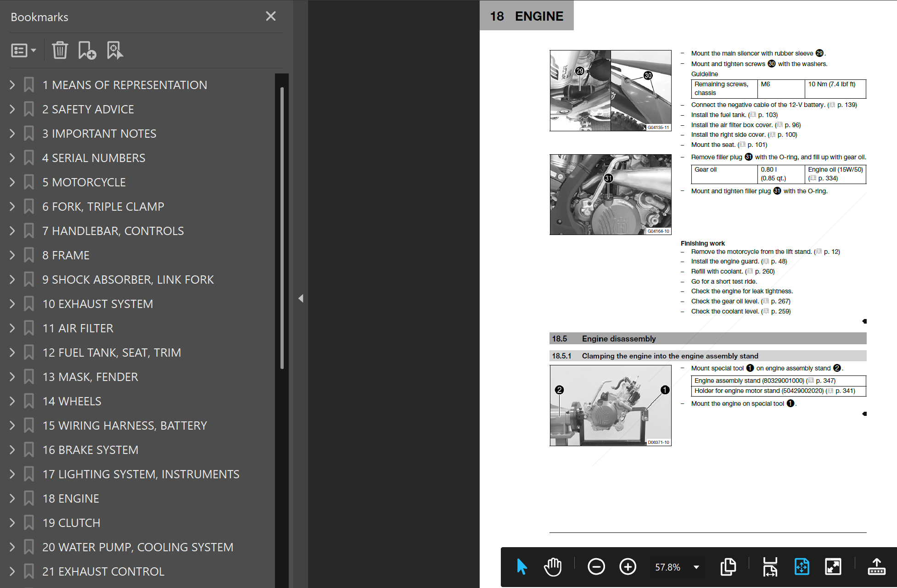The height and width of the screenshot is (588, 897).
Task: Go to the 11 AIR FILTER bookmark
Action: coord(78,328)
